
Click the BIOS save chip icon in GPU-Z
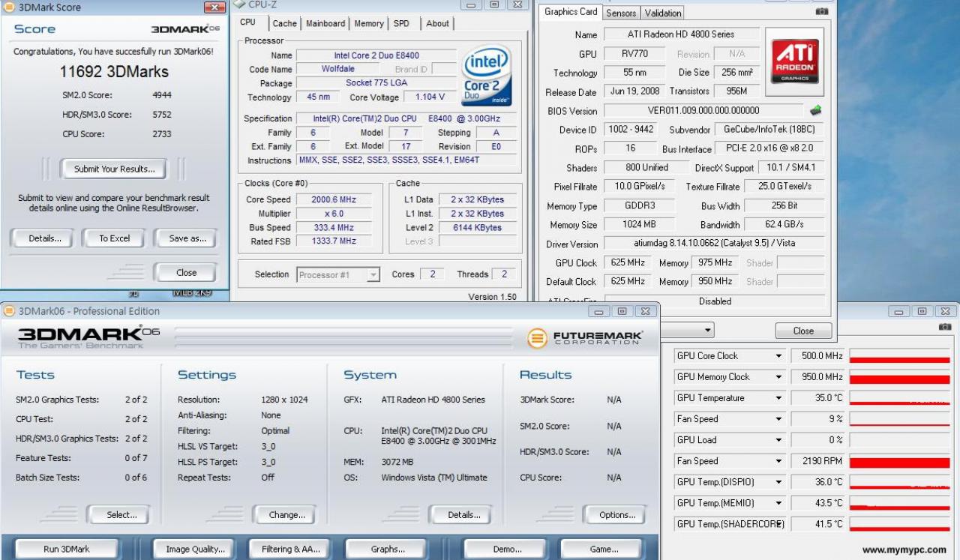coord(815,111)
